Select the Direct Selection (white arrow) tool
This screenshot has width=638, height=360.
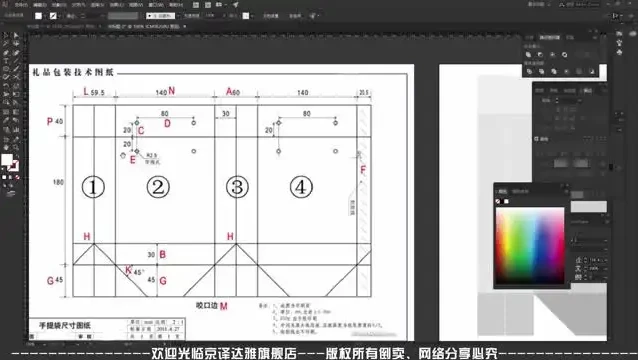(x=16, y=35)
